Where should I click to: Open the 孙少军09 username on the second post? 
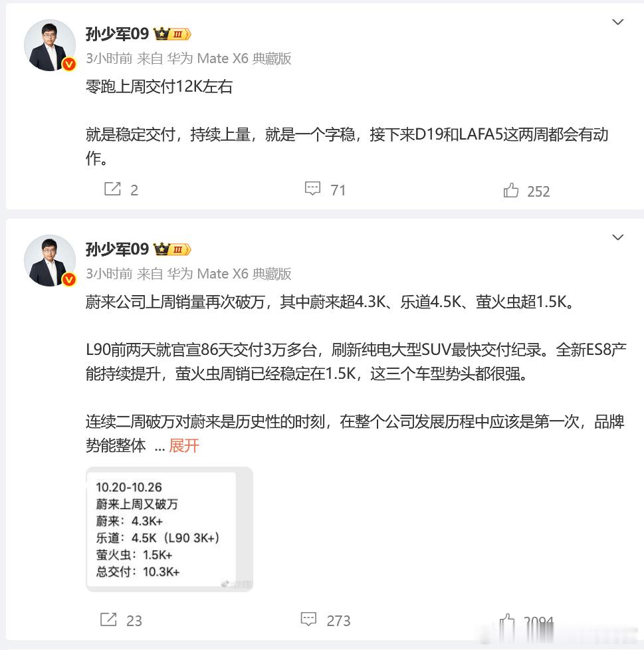117,249
